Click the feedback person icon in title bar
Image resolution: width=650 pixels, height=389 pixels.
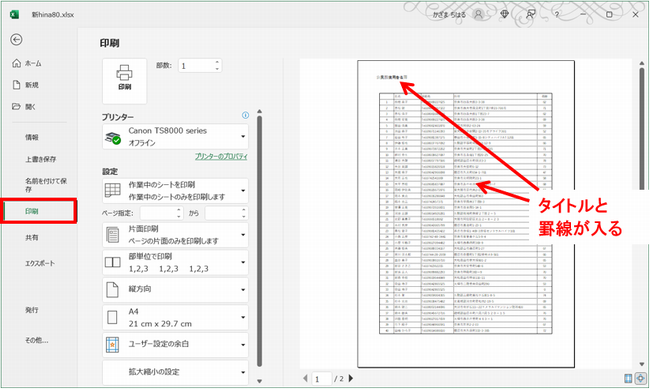pos(530,14)
